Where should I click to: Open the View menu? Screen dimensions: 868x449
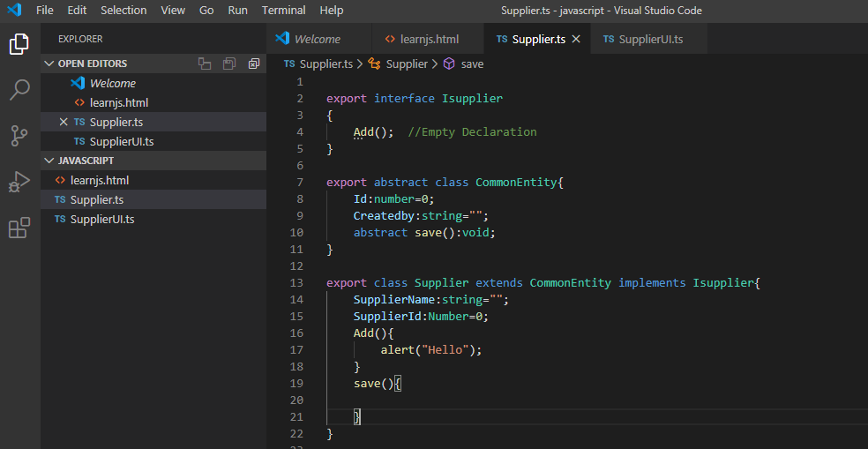click(x=173, y=11)
